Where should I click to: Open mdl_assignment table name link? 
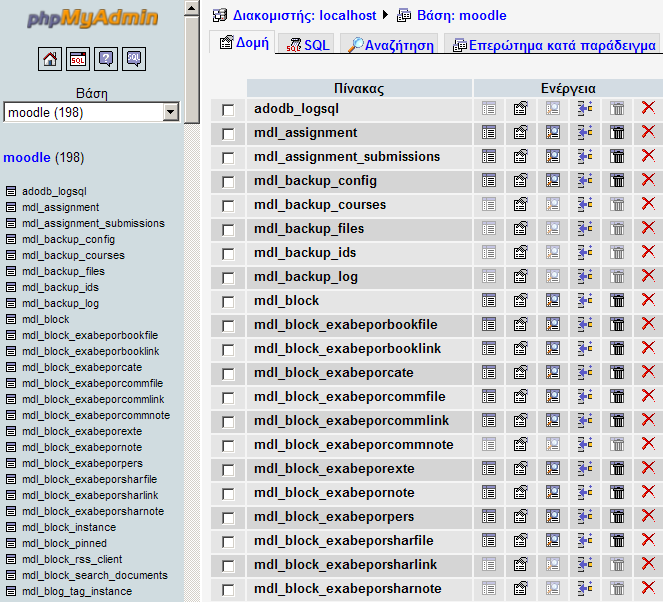pyautogui.click(x=306, y=133)
